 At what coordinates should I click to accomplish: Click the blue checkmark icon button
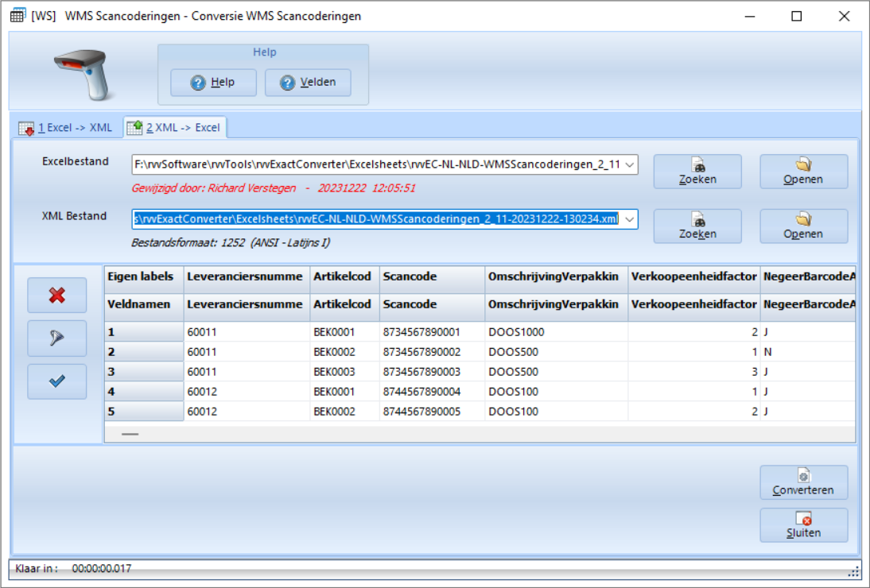pos(56,381)
